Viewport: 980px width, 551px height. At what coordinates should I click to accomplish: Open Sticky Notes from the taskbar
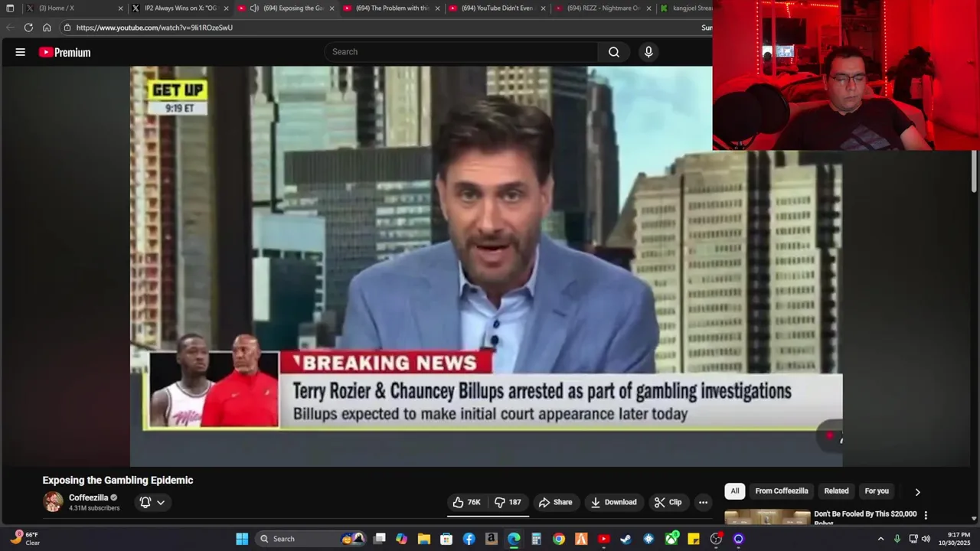[x=694, y=539]
